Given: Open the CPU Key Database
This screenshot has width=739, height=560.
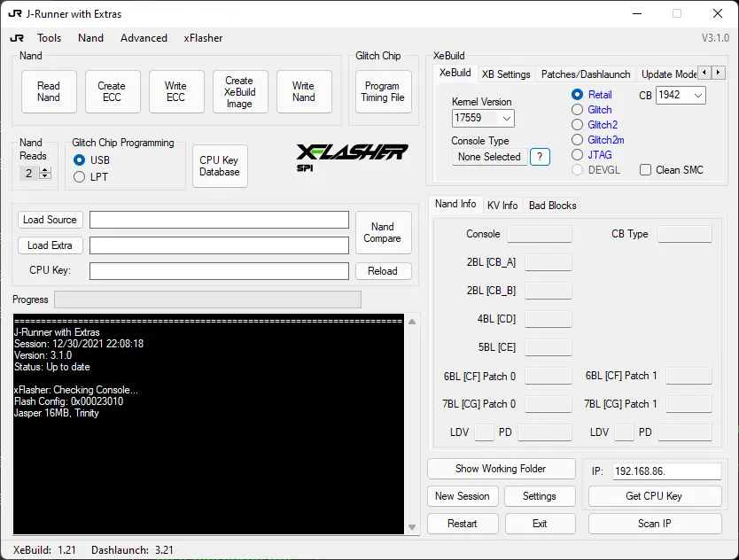Looking at the screenshot, I should 220,166.
